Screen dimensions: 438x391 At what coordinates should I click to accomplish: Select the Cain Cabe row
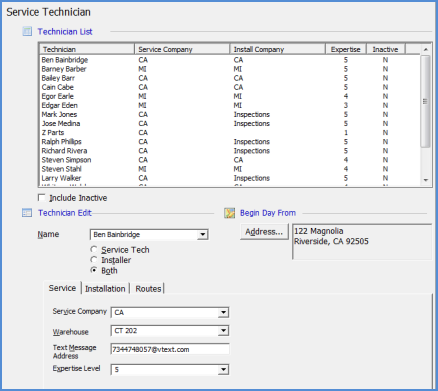pos(229,87)
